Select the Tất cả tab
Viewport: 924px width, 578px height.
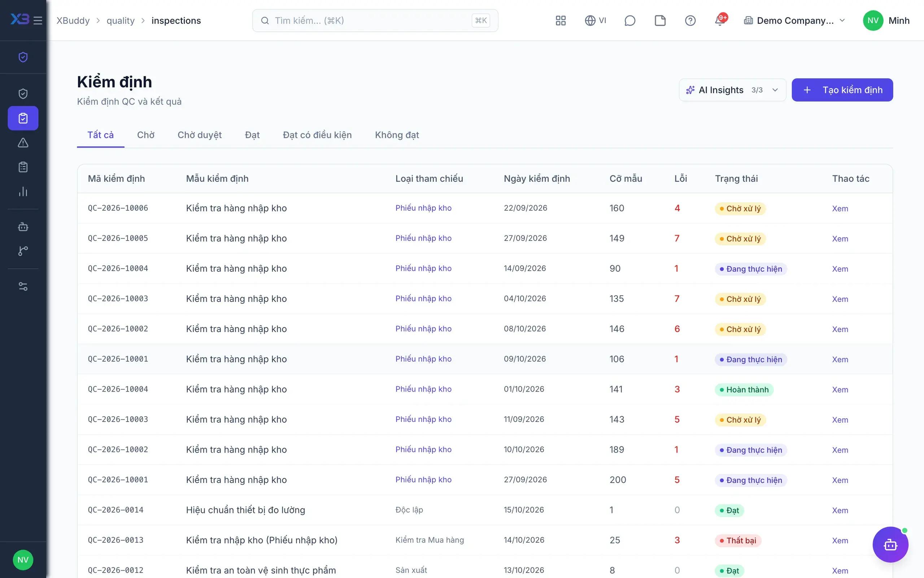[x=100, y=135]
